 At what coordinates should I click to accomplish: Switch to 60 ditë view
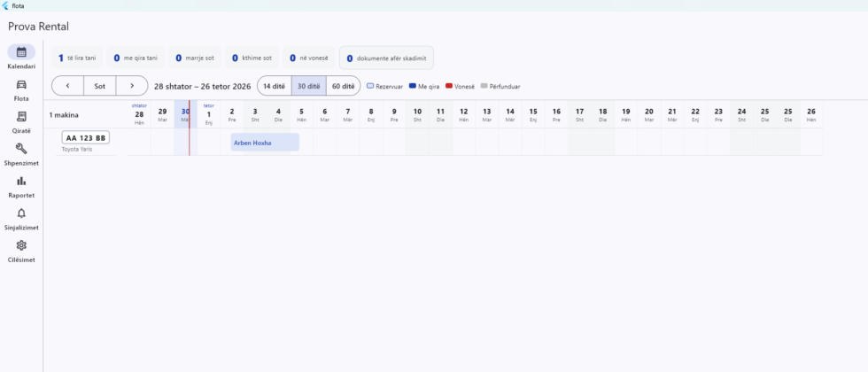click(344, 86)
